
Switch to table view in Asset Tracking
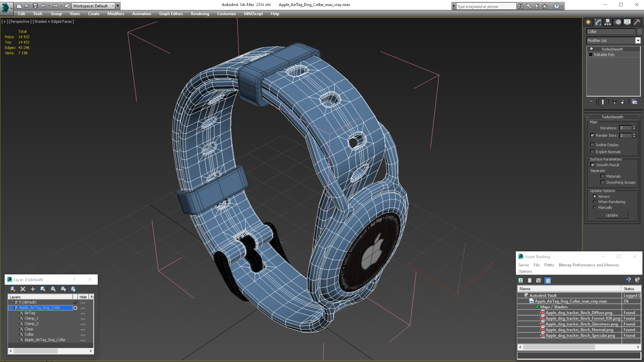pos(548,281)
